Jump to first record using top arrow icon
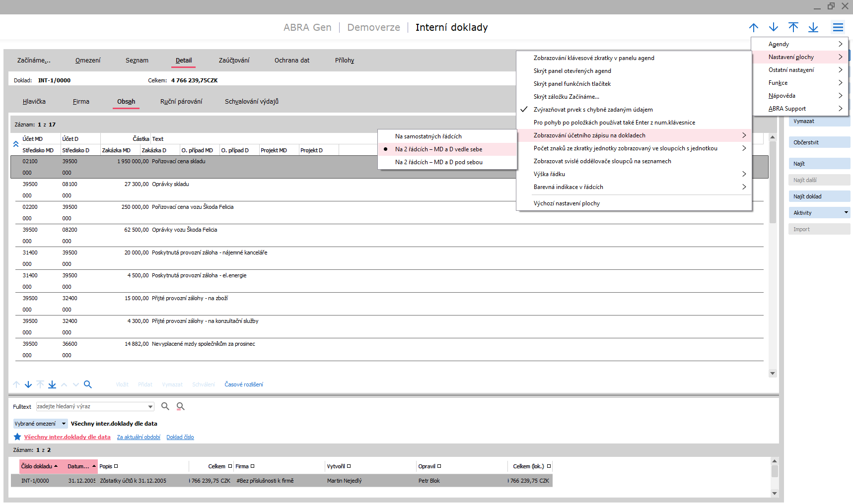This screenshot has height=504, width=853. pyautogui.click(x=793, y=27)
